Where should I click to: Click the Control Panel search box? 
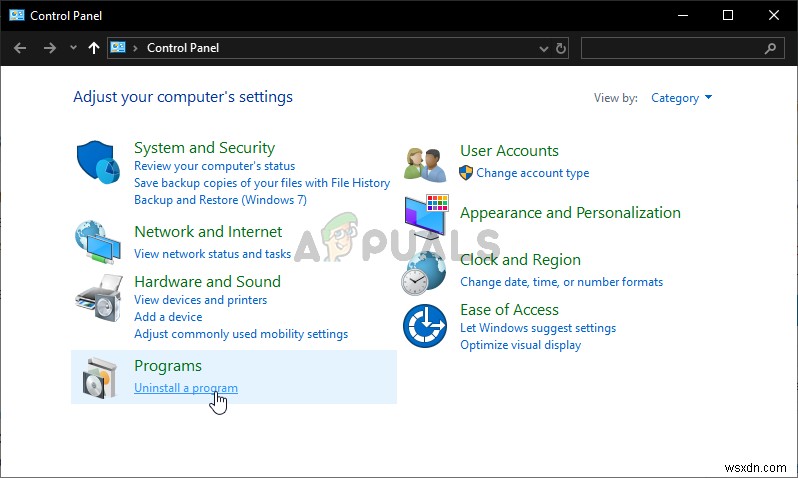[x=672, y=47]
